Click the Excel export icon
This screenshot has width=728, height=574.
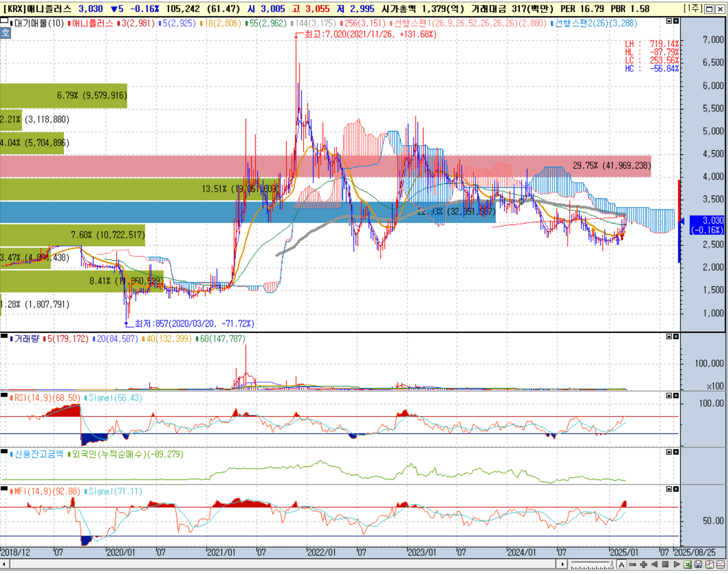point(687,564)
